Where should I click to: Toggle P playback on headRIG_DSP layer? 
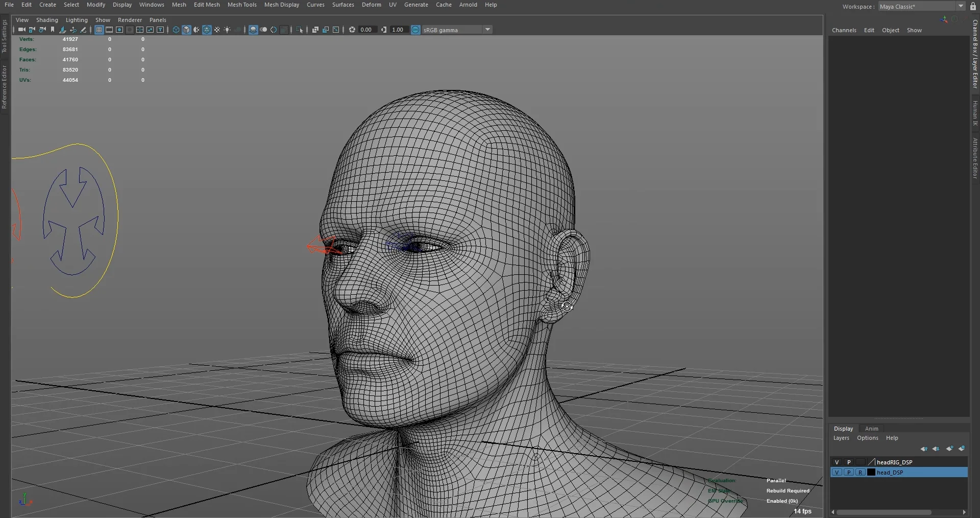pyautogui.click(x=848, y=462)
